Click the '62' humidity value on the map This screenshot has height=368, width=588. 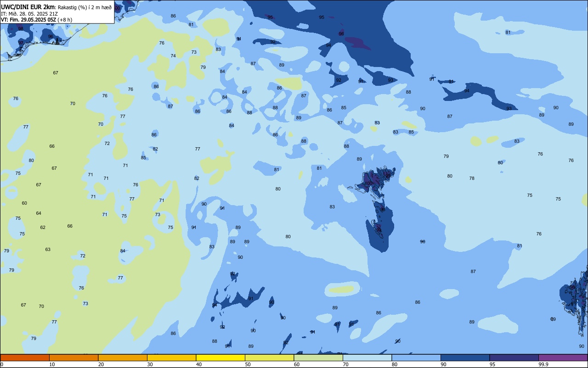(x=43, y=227)
